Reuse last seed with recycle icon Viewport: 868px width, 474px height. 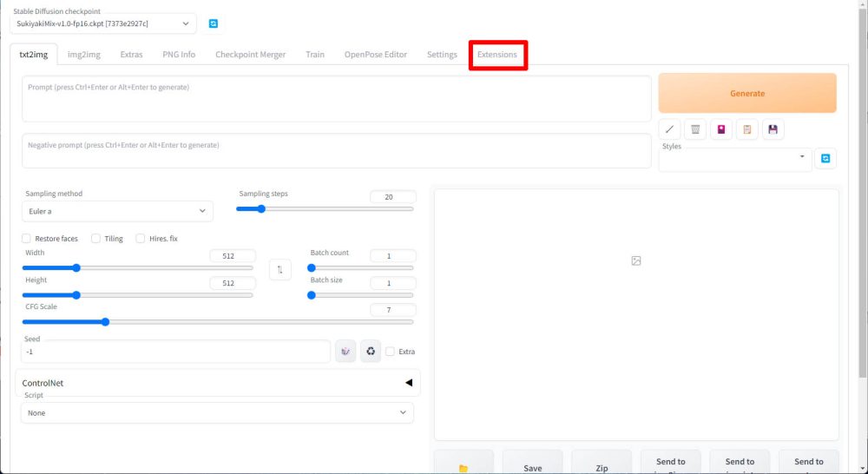pyautogui.click(x=371, y=351)
